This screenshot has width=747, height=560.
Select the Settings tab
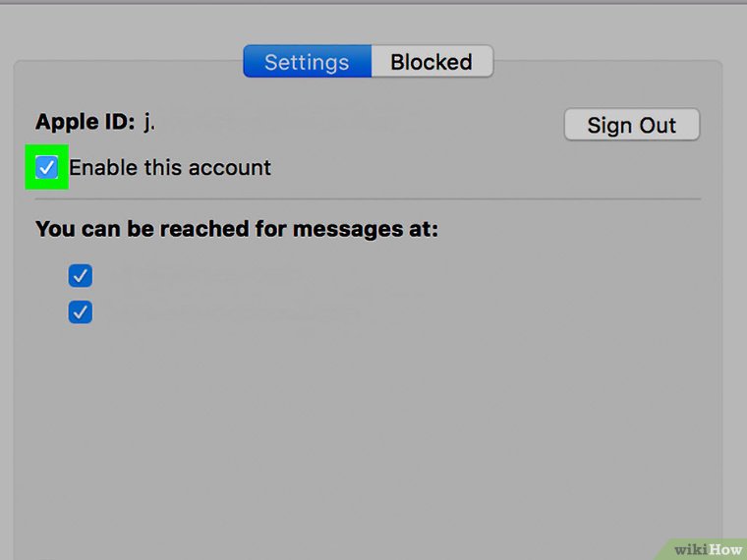307,62
